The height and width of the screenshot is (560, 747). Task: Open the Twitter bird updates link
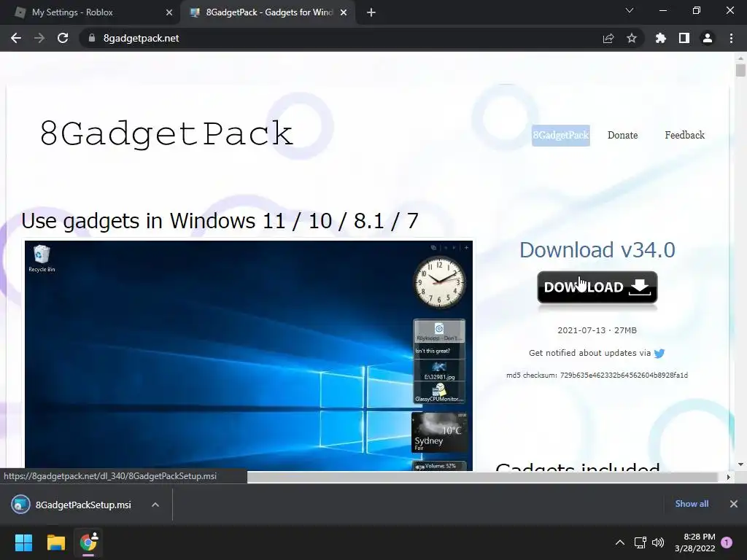659,354
